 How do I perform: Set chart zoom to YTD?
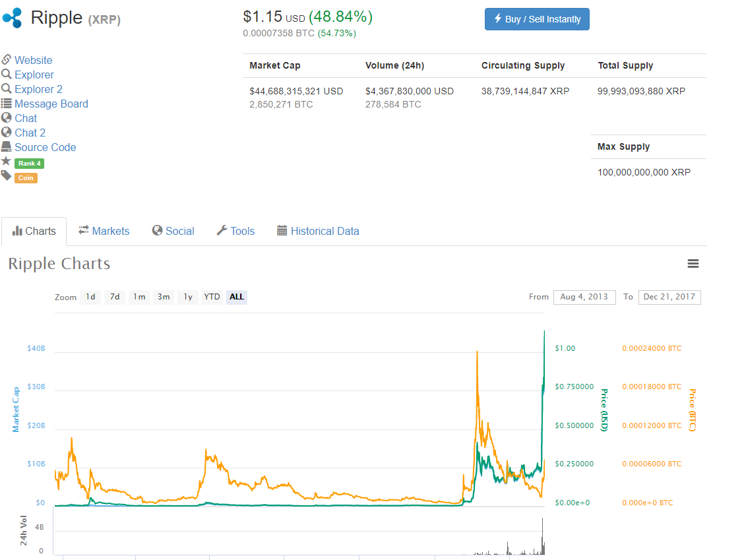[212, 297]
